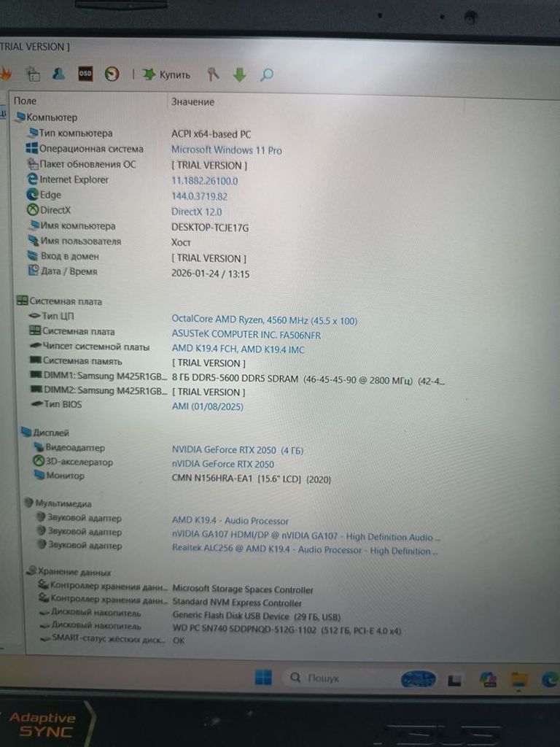Screen dimensions: 560x747
Task: Click the Значение column header
Action: pyautogui.click(x=192, y=102)
